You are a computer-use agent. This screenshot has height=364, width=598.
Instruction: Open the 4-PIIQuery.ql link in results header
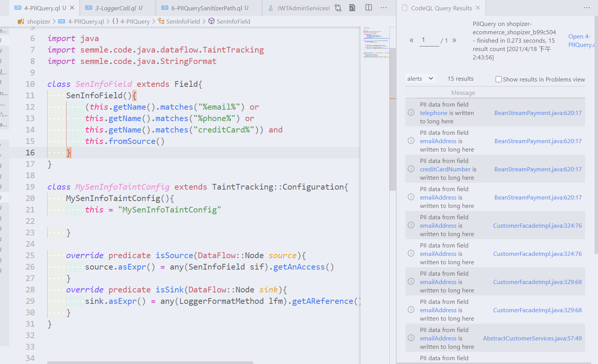pos(582,40)
